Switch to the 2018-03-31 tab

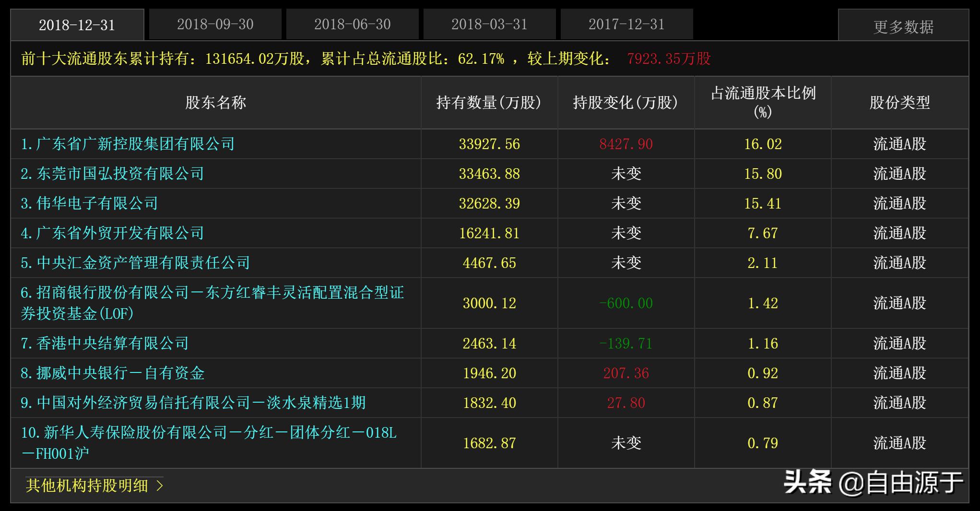coord(488,24)
